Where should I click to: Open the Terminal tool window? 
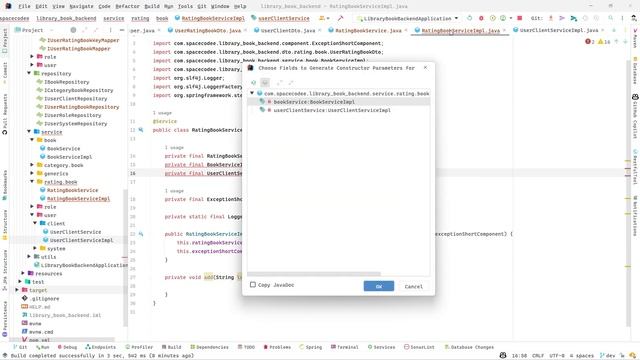(x=344, y=347)
